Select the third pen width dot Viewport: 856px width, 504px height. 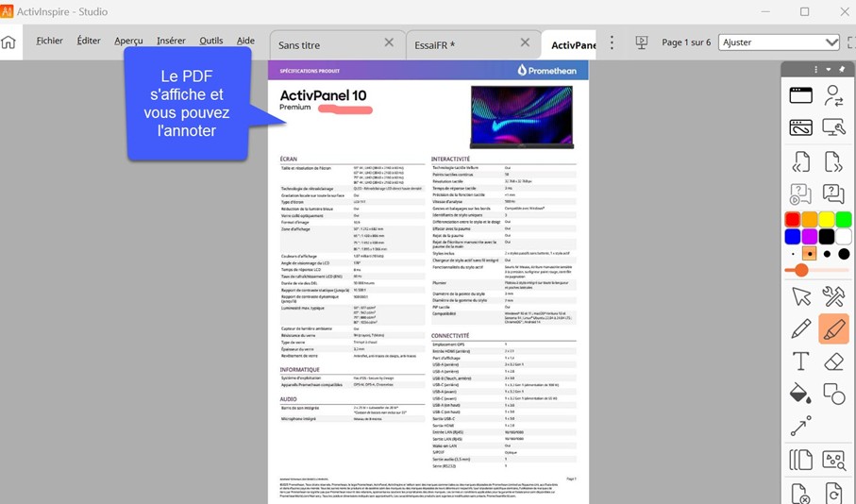827,254
